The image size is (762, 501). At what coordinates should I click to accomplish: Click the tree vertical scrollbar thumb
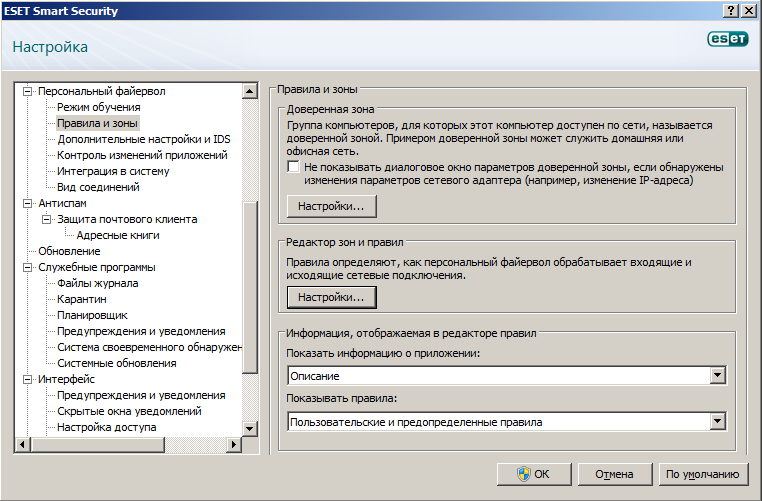250,287
